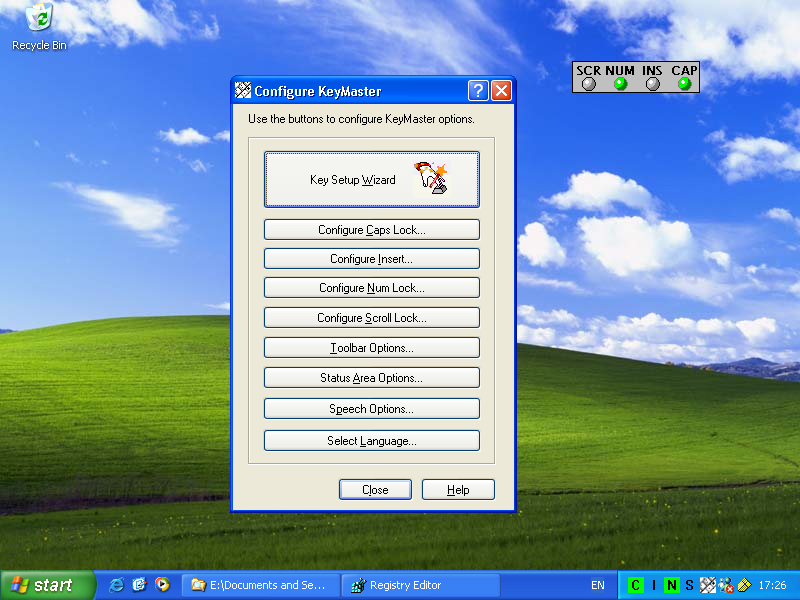Click the Registry Editor icon on taskbar
800x600 pixels.
358,585
